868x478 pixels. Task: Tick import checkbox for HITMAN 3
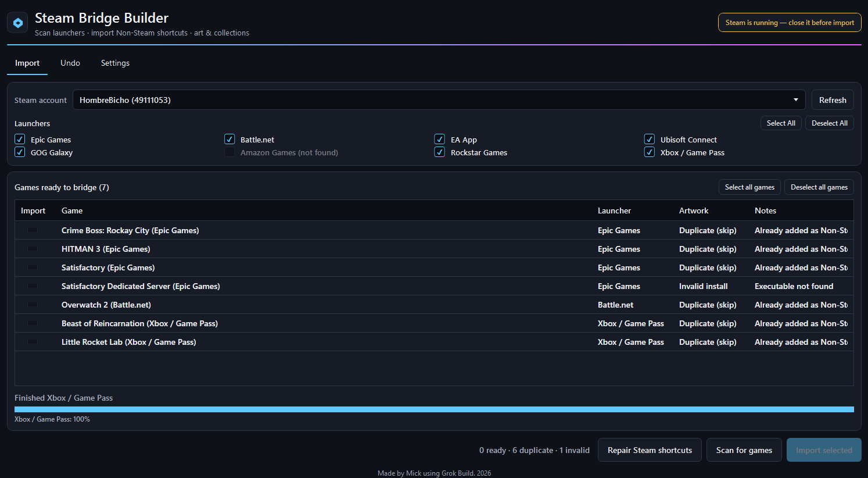(33, 249)
